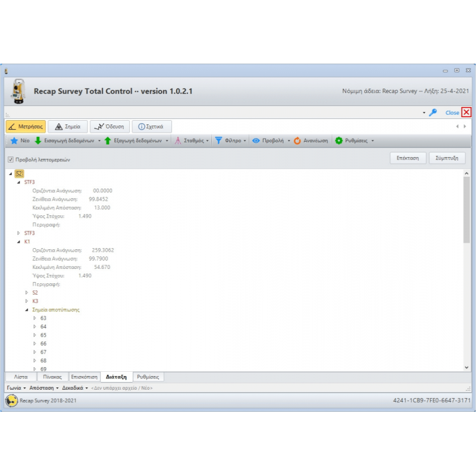This screenshot has height=476, width=476.
Task: Click the Νέο star icon in toolbar
Action: [x=14, y=141]
